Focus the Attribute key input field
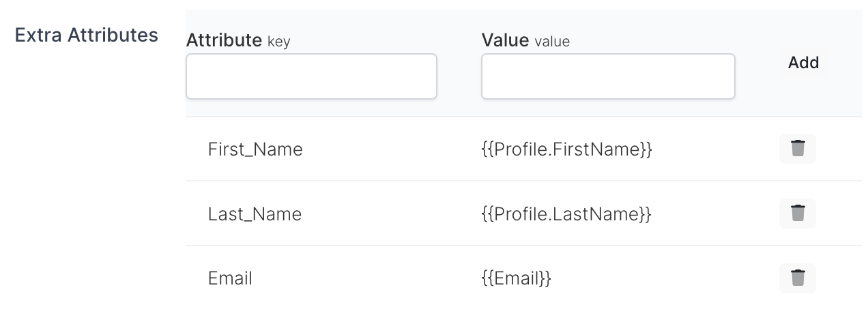The image size is (868, 322). (311, 76)
